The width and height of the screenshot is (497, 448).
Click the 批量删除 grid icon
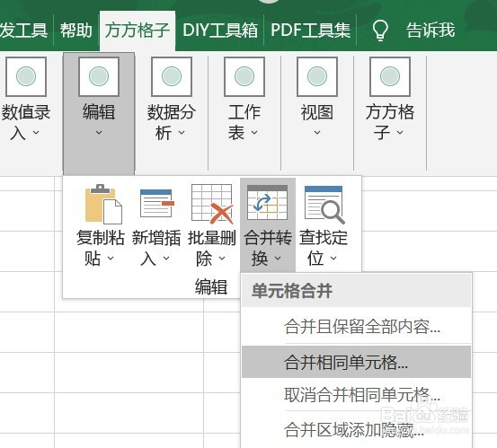click(212, 204)
